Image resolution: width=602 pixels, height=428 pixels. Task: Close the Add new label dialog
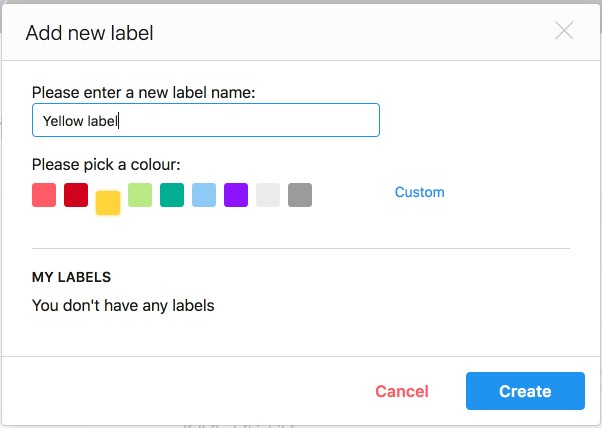(564, 30)
